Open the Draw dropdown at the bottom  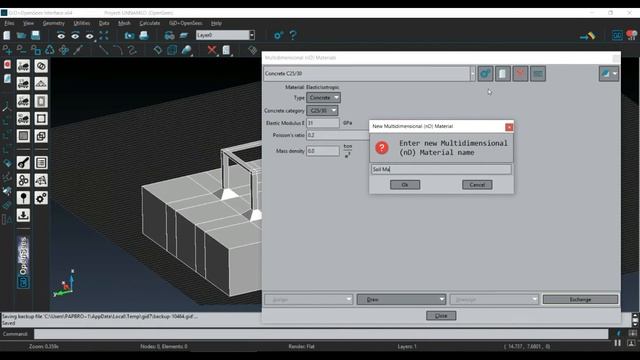[x=401, y=300]
